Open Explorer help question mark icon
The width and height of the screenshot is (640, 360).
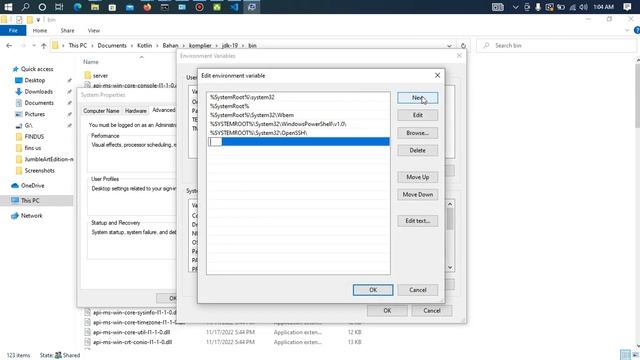(637, 30)
